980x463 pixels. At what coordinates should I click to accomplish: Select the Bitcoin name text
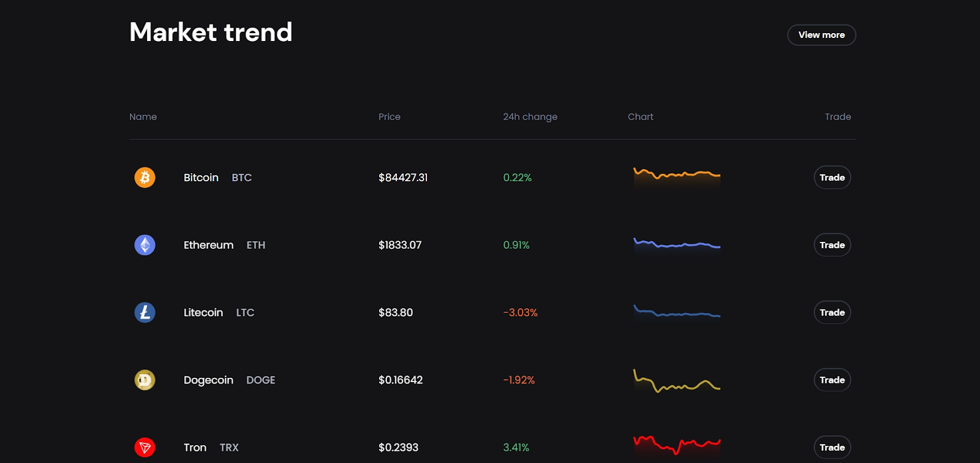201,178
